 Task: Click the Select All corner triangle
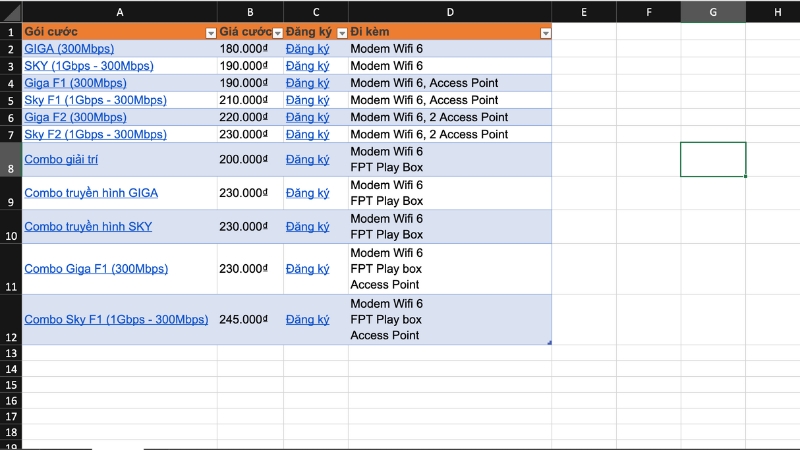(x=11, y=12)
